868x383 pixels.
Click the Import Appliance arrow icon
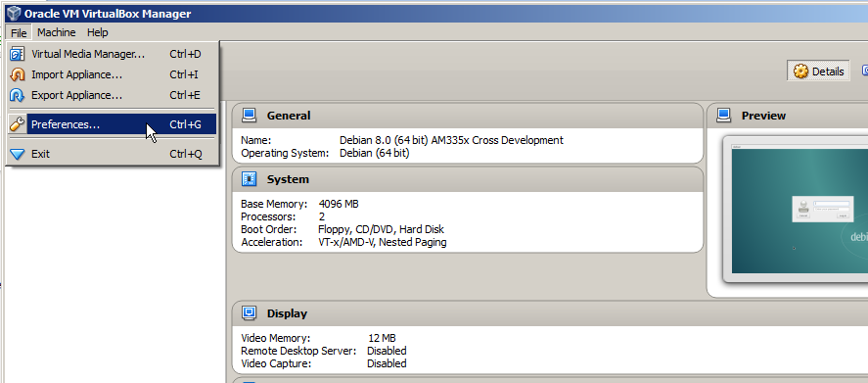18,74
